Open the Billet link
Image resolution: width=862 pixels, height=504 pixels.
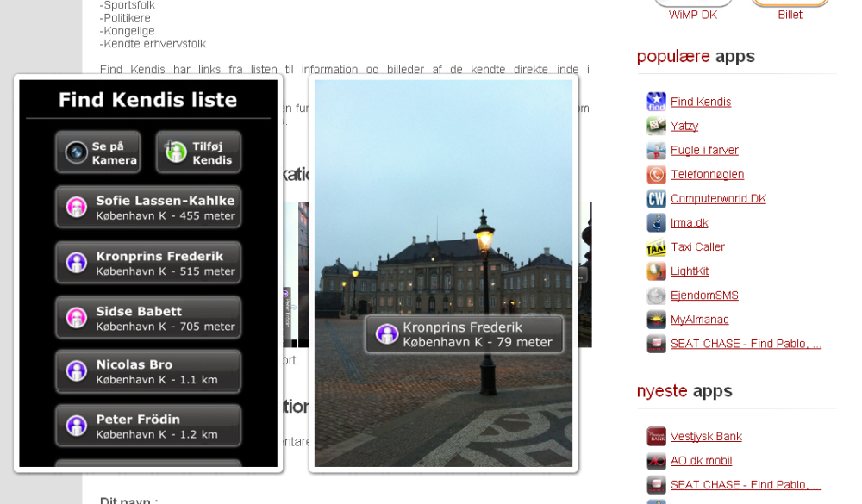point(790,15)
